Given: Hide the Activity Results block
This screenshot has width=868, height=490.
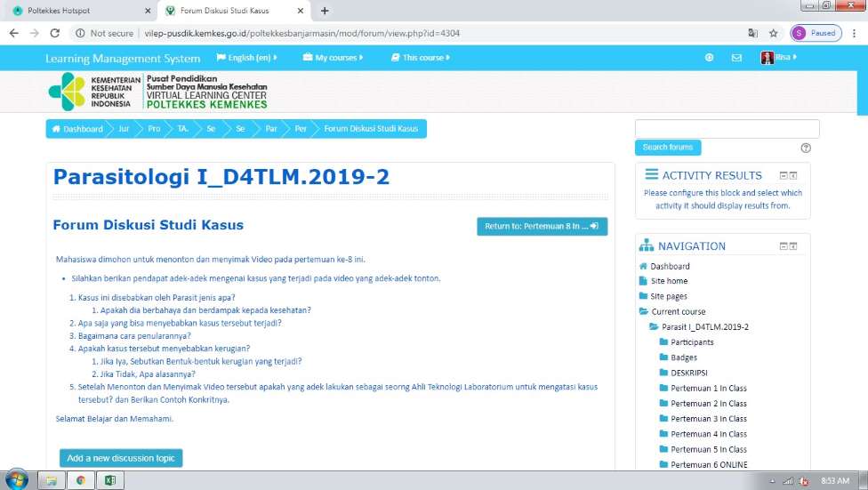Looking at the screenshot, I should click(784, 175).
